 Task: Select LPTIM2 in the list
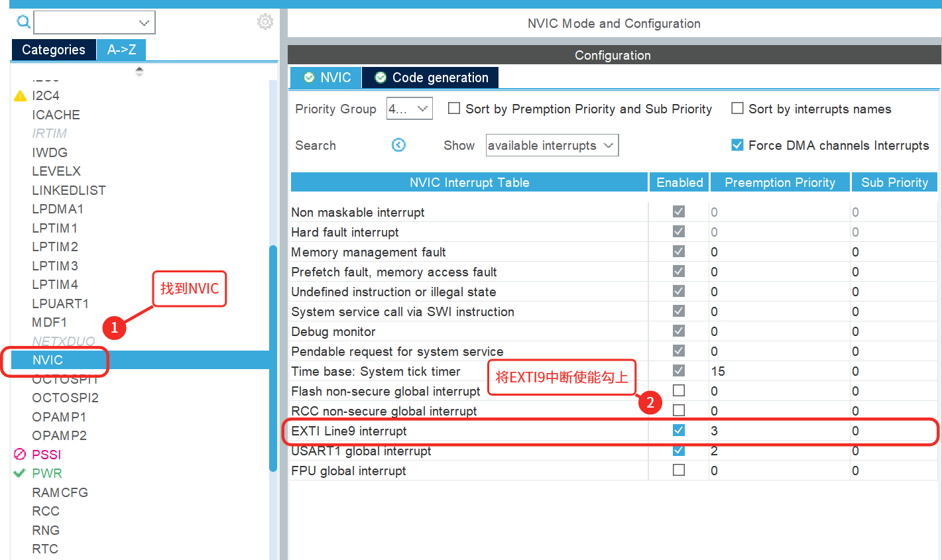pyautogui.click(x=55, y=247)
